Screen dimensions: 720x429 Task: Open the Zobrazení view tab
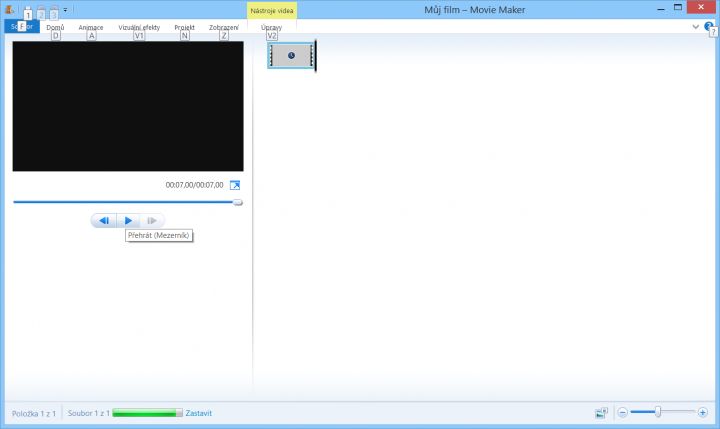(224, 27)
